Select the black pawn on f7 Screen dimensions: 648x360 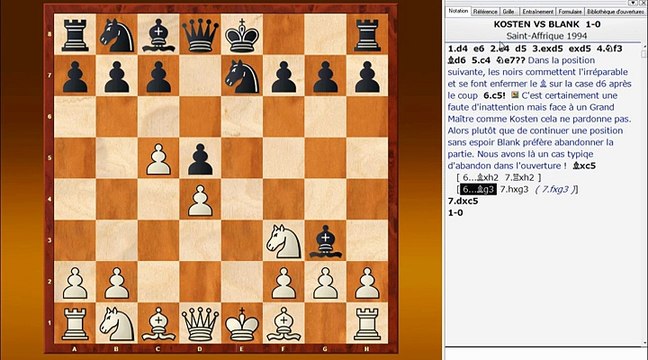tap(284, 76)
